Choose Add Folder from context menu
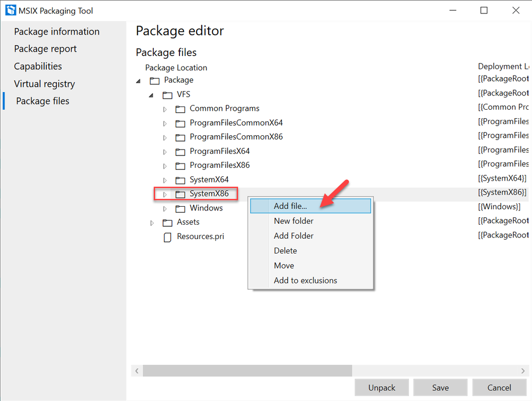The width and height of the screenshot is (532, 401). pos(310,236)
